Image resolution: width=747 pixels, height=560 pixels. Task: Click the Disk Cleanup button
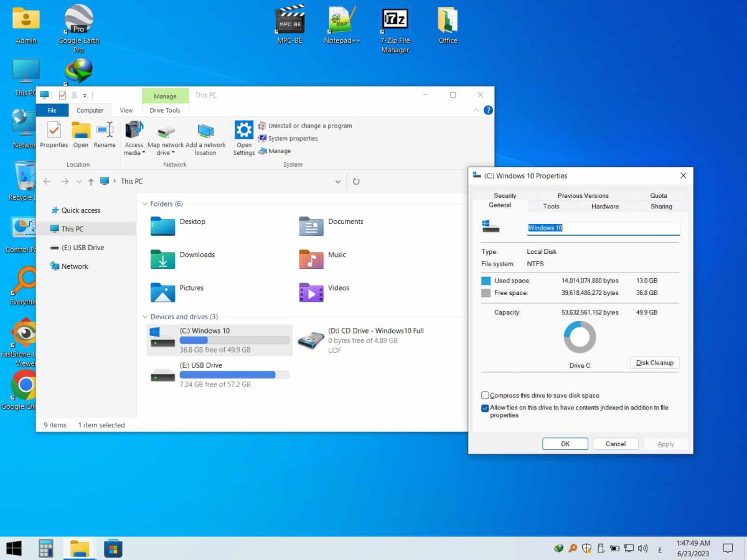click(x=654, y=363)
